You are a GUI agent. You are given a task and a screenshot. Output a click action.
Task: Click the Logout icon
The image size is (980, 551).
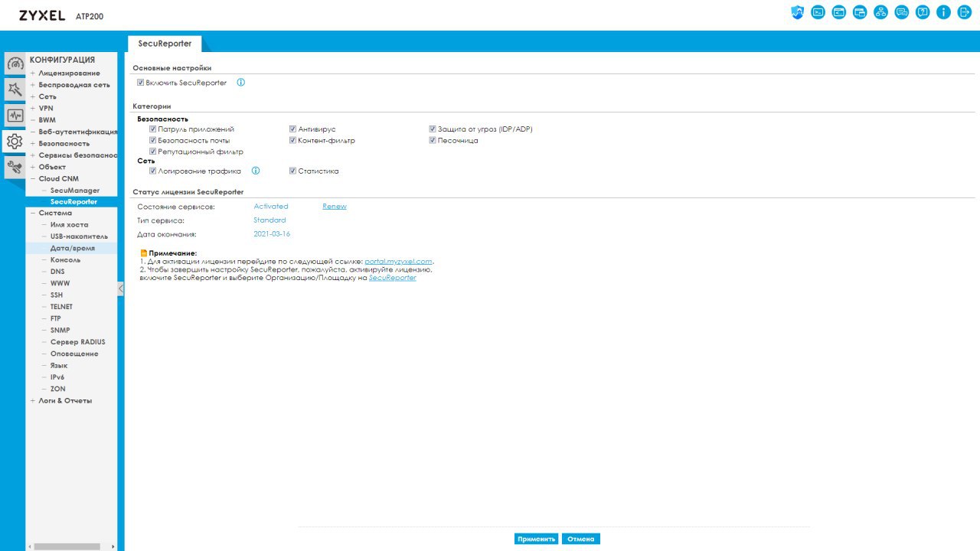pos(964,12)
